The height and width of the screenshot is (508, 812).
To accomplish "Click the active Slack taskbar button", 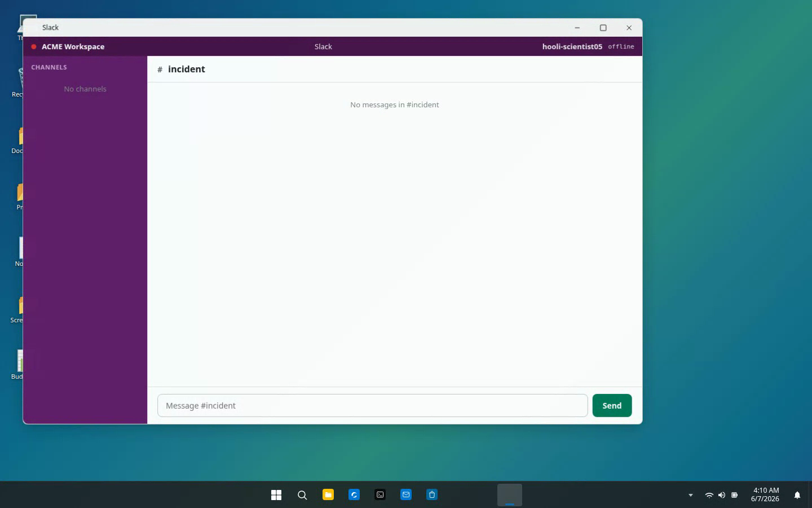I will pyautogui.click(x=510, y=495).
